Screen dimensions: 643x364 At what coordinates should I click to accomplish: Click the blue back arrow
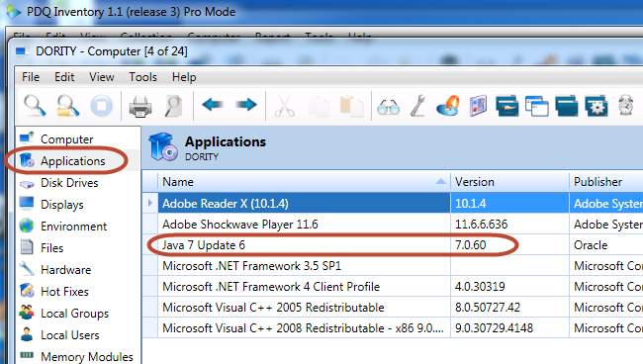tap(213, 105)
